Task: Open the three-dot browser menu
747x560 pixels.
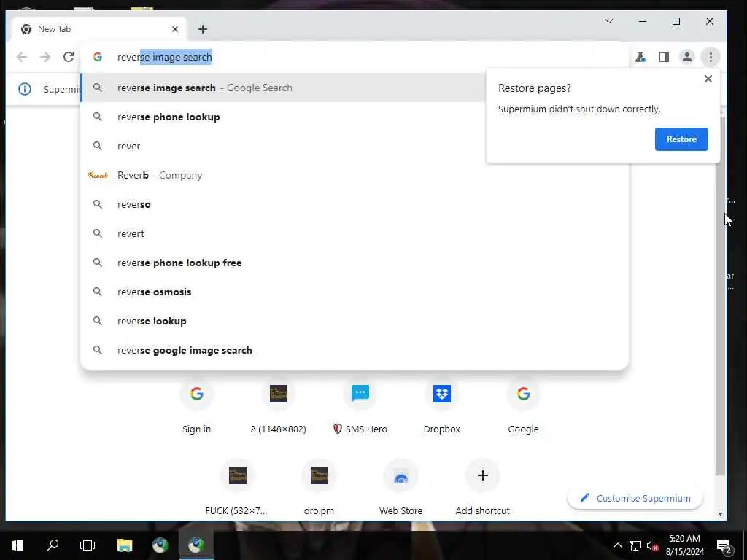Action: 711,57
